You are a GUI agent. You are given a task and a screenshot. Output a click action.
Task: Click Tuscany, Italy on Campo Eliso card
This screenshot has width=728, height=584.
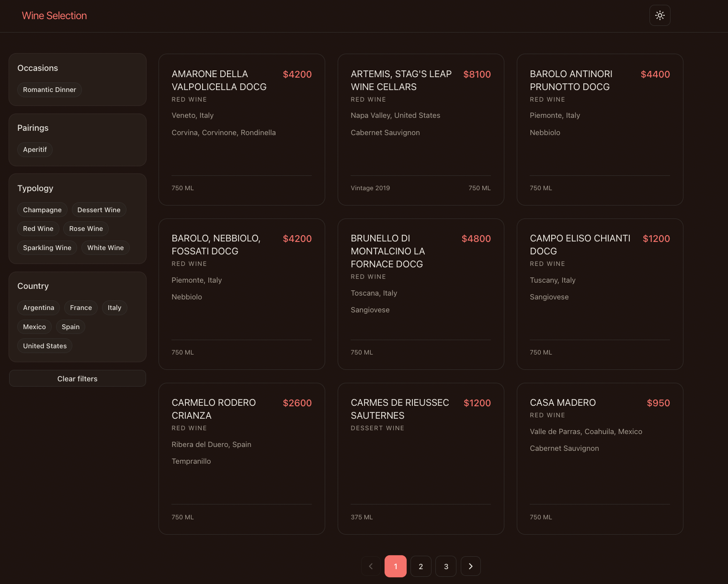[553, 280]
